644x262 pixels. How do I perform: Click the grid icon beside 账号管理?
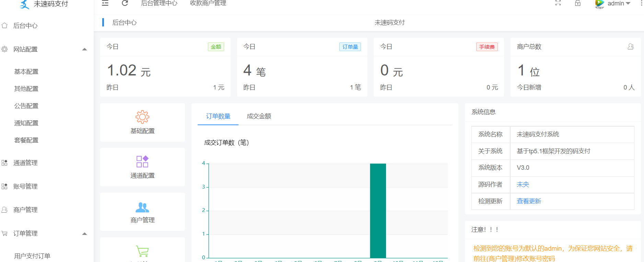click(4, 186)
